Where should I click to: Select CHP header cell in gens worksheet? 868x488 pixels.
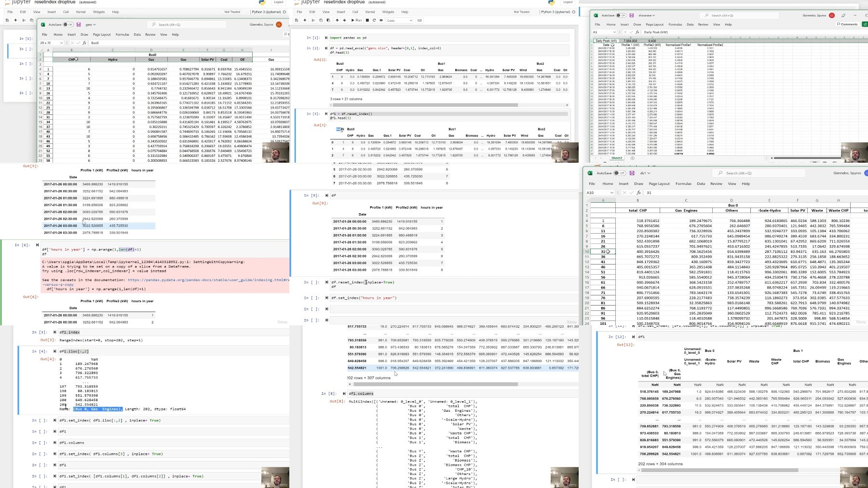pos(71,59)
